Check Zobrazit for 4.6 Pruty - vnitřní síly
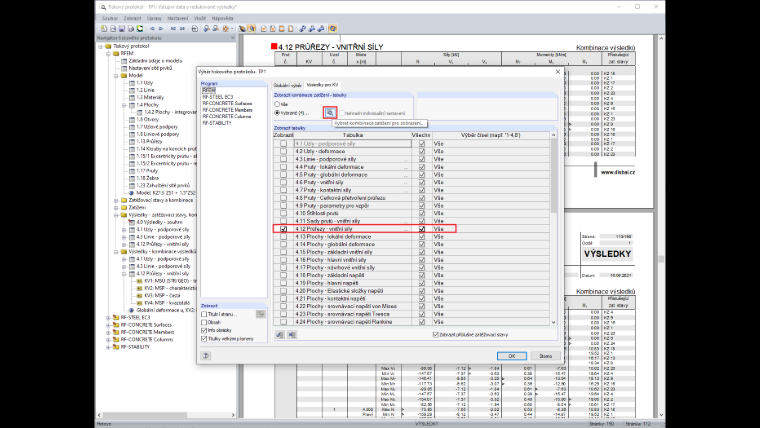 (x=284, y=182)
